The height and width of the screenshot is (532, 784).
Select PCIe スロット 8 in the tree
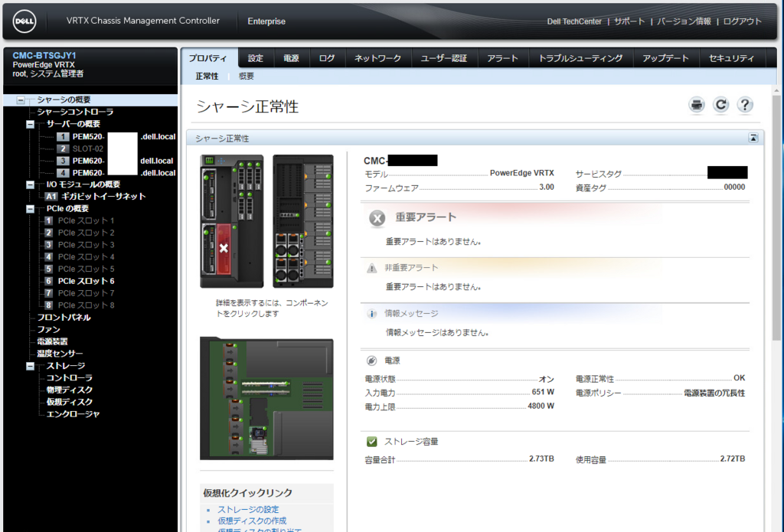coord(86,305)
